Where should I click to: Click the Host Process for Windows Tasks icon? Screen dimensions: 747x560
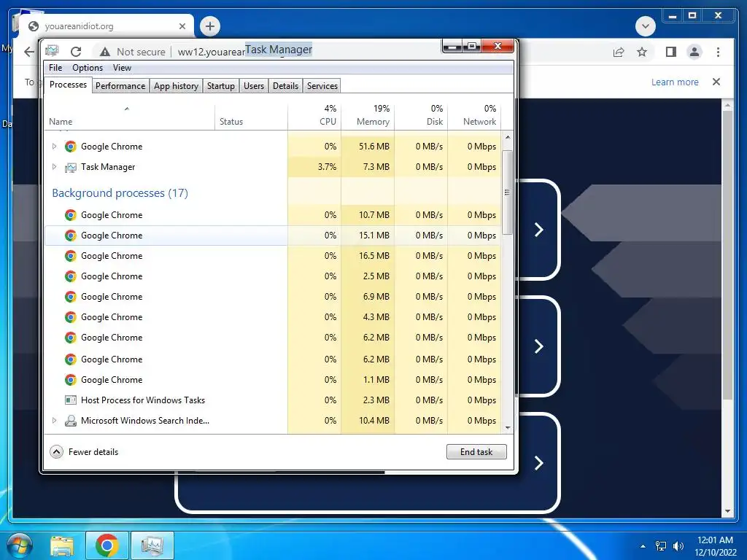coord(71,400)
